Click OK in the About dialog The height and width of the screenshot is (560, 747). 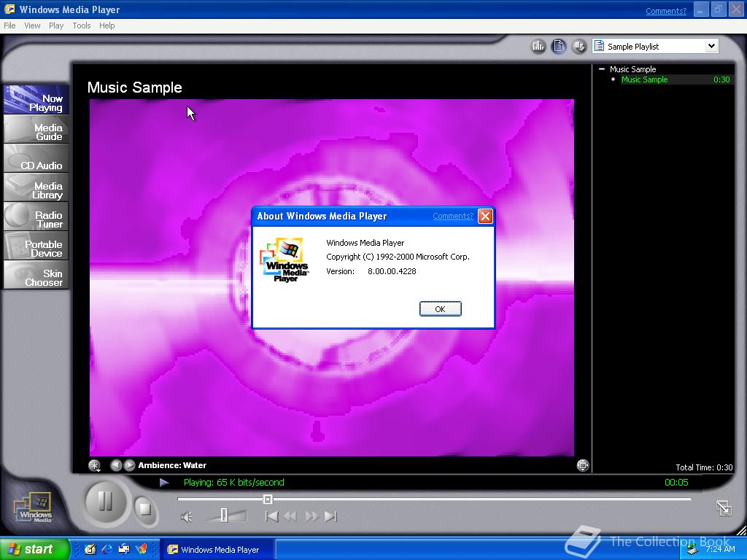coord(440,308)
